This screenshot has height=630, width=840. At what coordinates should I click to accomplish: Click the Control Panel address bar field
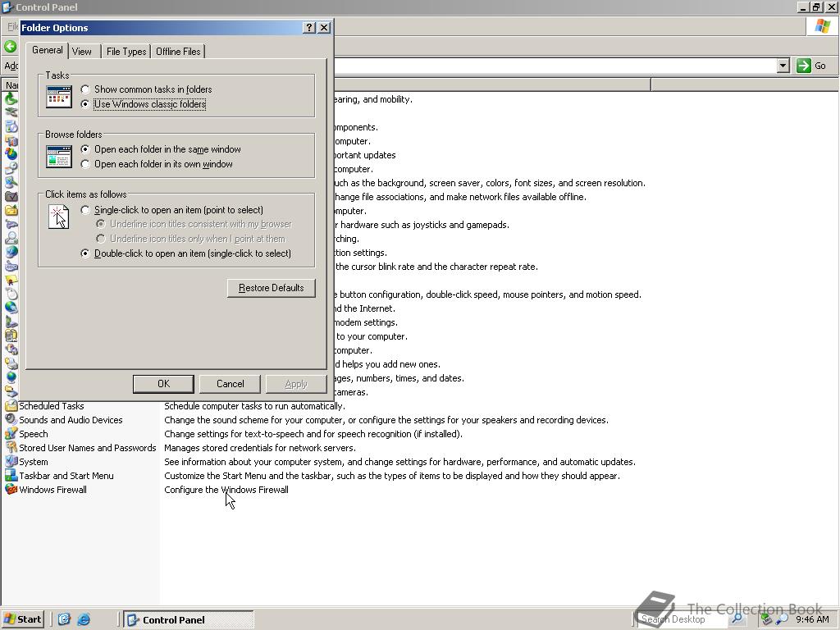pos(555,66)
